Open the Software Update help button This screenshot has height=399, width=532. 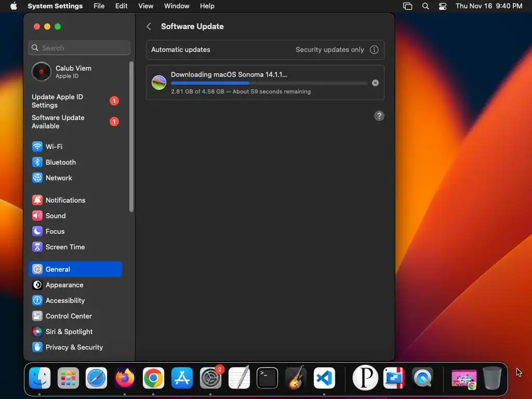(379, 116)
